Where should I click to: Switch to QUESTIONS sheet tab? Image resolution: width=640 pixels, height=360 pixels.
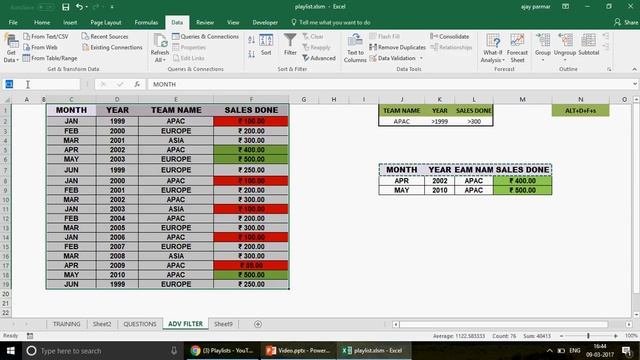[x=140, y=324]
